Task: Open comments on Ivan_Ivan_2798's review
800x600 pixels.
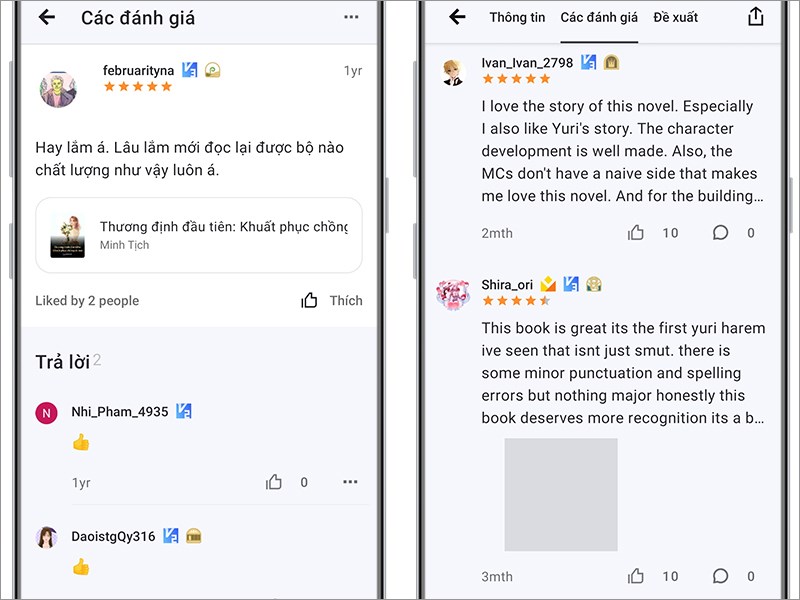Action: [x=720, y=233]
